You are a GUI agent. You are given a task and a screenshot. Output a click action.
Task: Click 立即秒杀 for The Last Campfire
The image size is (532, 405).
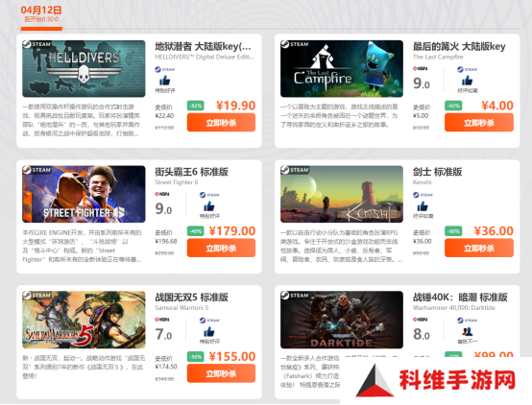(x=479, y=123)
